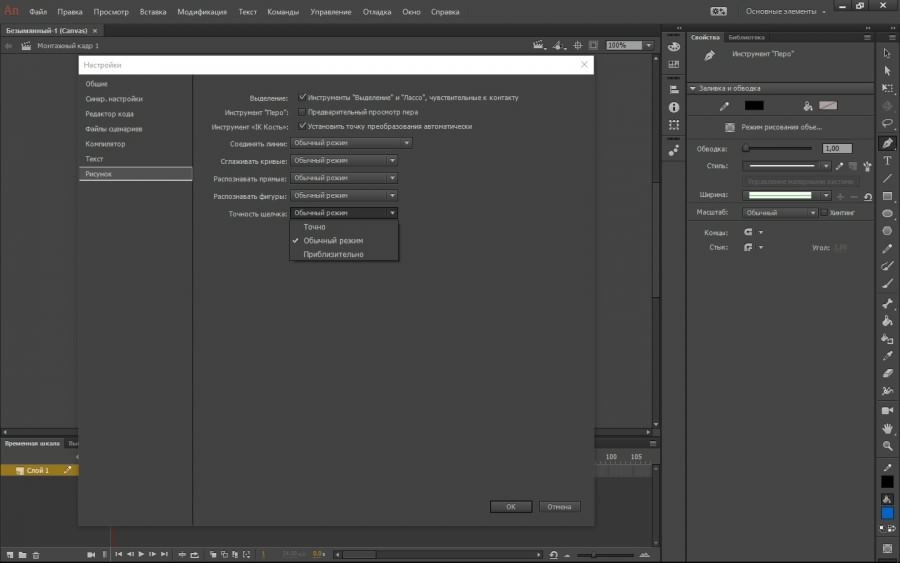The height and width of the screenshot is (563, 900).
Task: Click the blue fill color swatch
Action: click(887, 514)
